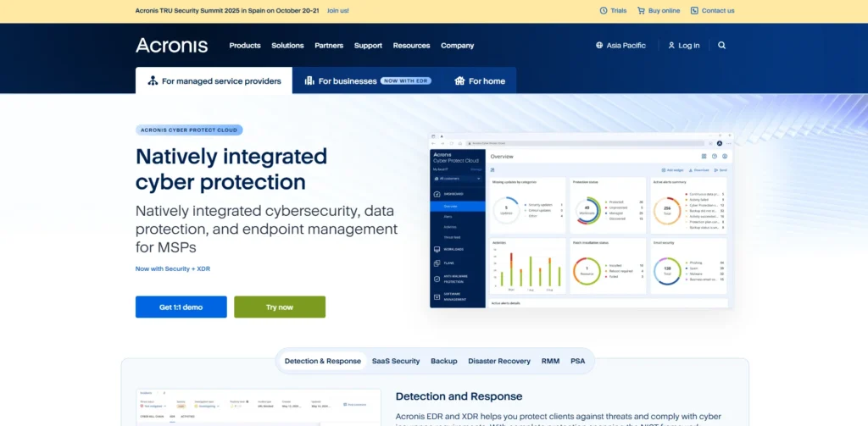Image resolution: width=868 pixels, height=426 pixels.
Task: Click the preview browser's address bar
Action: pos(587,143)
